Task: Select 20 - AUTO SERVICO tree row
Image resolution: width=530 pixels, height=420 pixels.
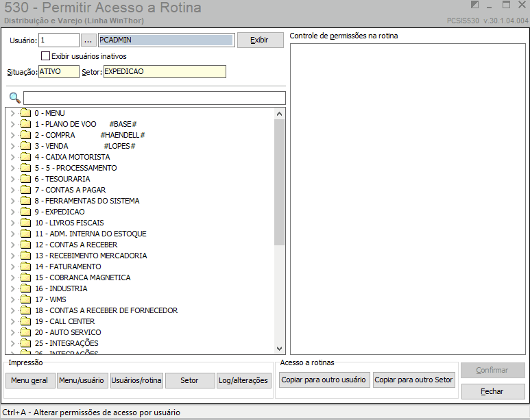Action: click(68, 332)
